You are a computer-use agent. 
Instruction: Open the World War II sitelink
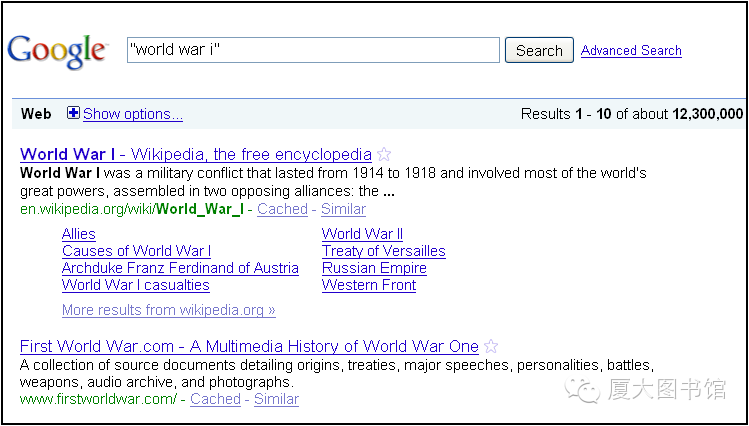[362, 234]
